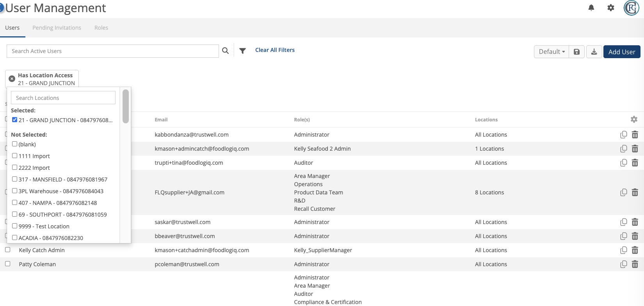Image resolution: width=644 pixels, height=306 pixels.
Task: Open the settings gear in the header
Action: (611, 8)
